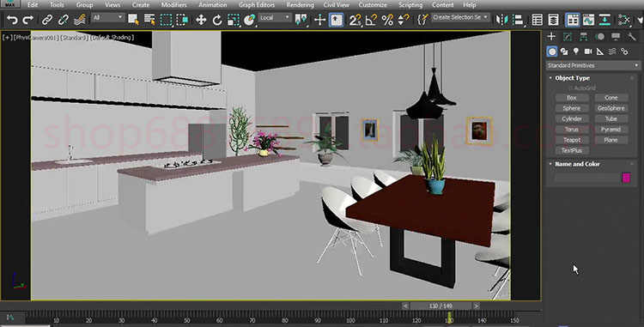Toggle the Percent Snap button
The image size is (644, 327).
387,19
